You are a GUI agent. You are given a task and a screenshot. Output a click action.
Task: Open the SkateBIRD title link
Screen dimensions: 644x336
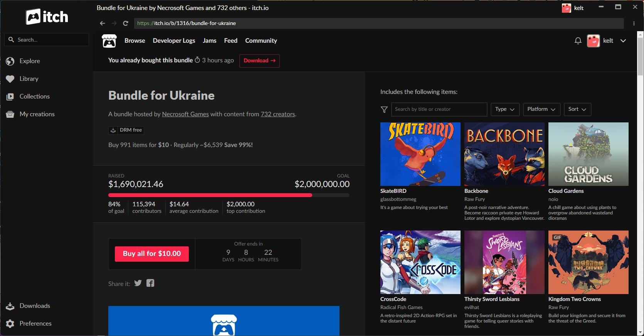pyautogui.click(x=393, y=191)
